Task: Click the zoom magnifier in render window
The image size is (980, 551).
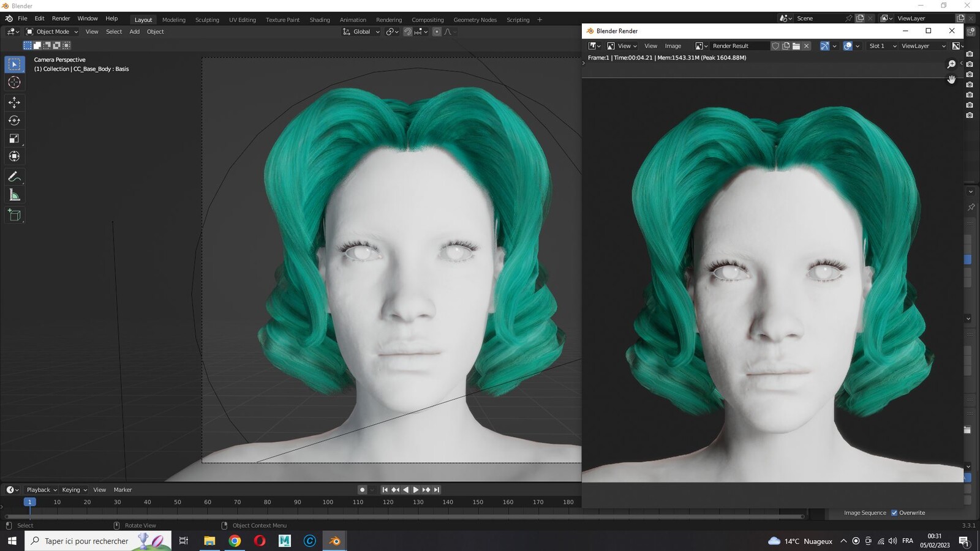Action: [951, 64]
